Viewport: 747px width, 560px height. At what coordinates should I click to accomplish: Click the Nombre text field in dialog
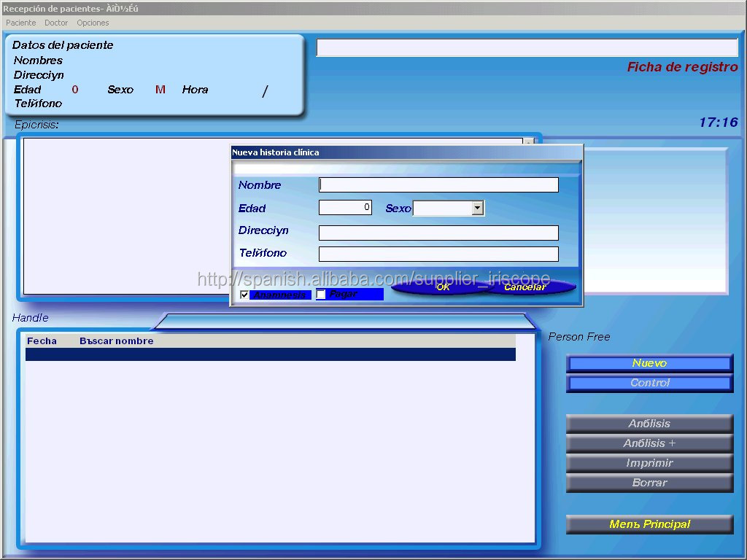coord(438,185)
